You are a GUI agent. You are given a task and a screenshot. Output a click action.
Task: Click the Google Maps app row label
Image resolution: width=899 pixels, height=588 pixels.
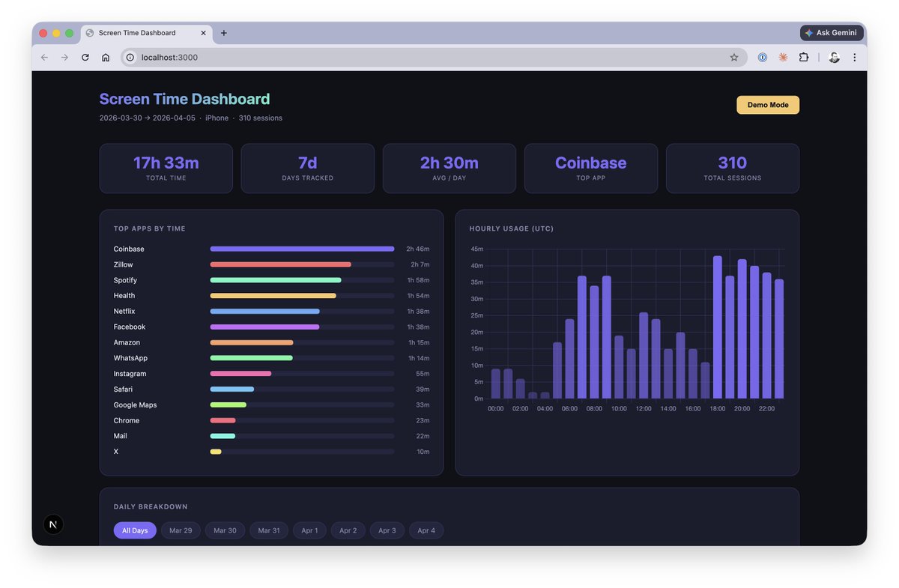click(135, 405)
